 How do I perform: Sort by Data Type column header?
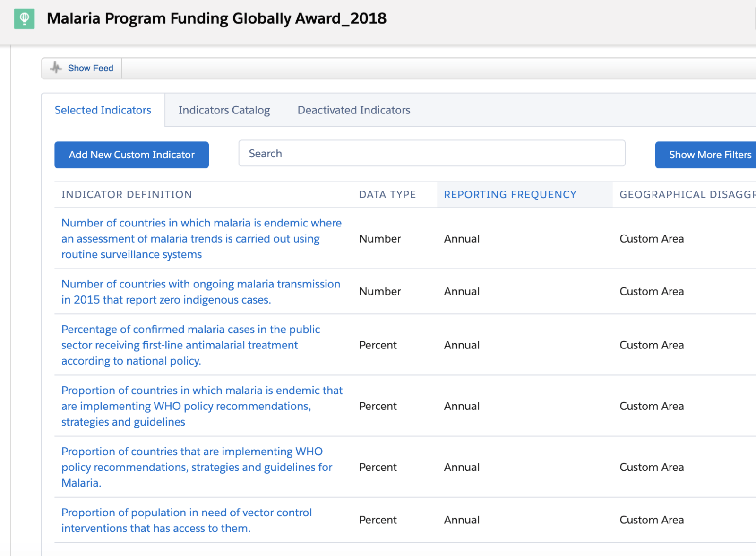(x=387, y=194)
